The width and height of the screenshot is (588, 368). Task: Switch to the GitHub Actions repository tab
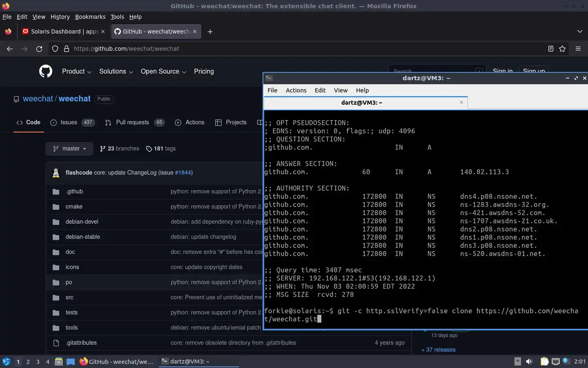click(x=189, y=122)
